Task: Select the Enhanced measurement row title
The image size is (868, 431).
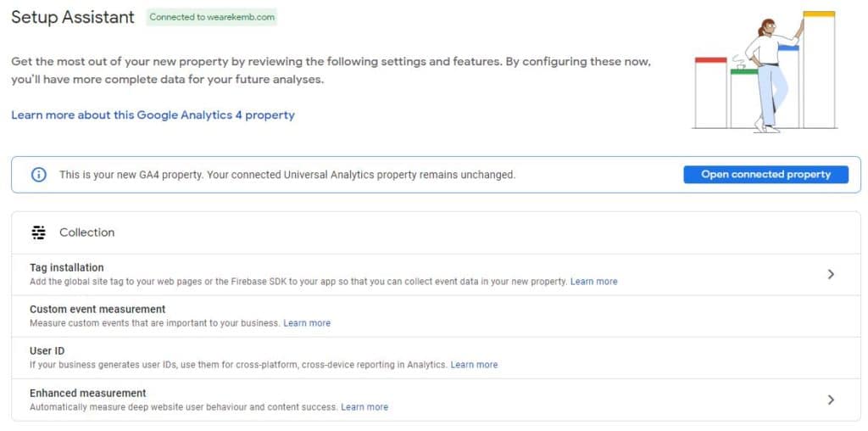Action: click(x=87, y=394)
